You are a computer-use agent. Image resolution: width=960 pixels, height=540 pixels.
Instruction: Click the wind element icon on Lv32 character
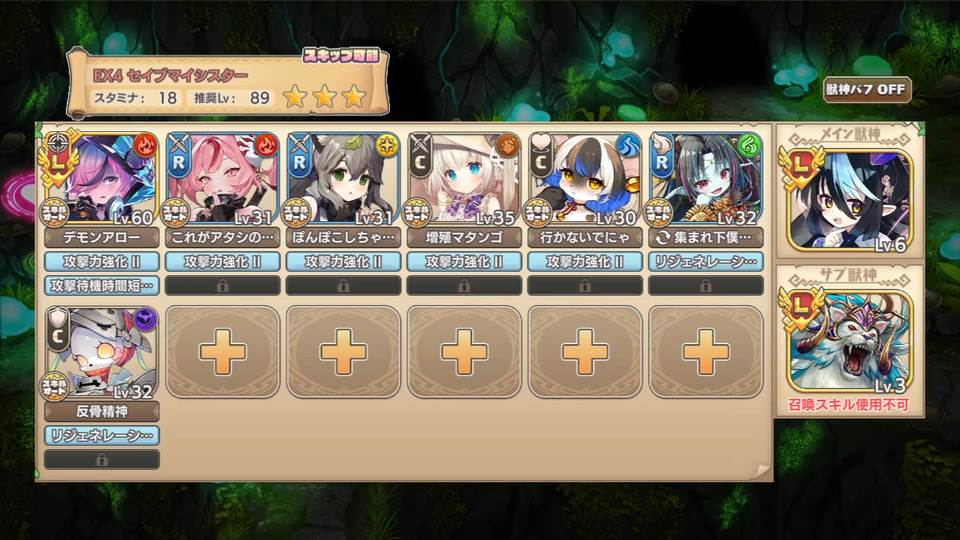point(749,146)
